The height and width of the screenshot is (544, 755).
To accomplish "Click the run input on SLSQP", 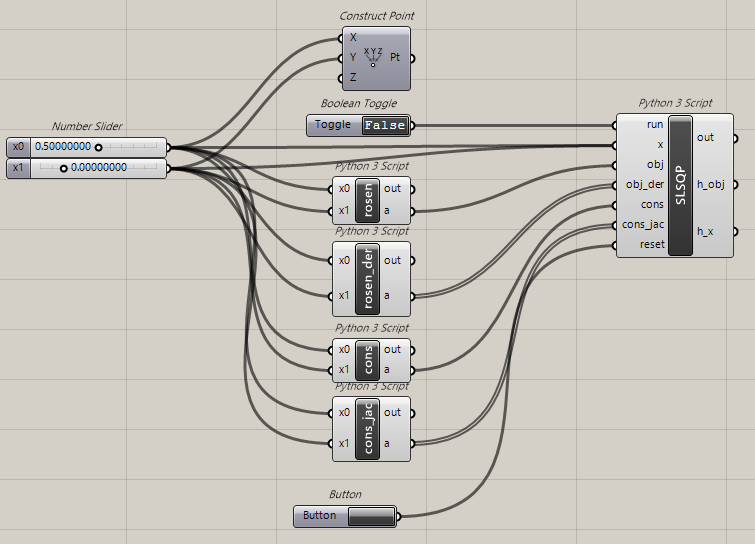I will (654, 125).
